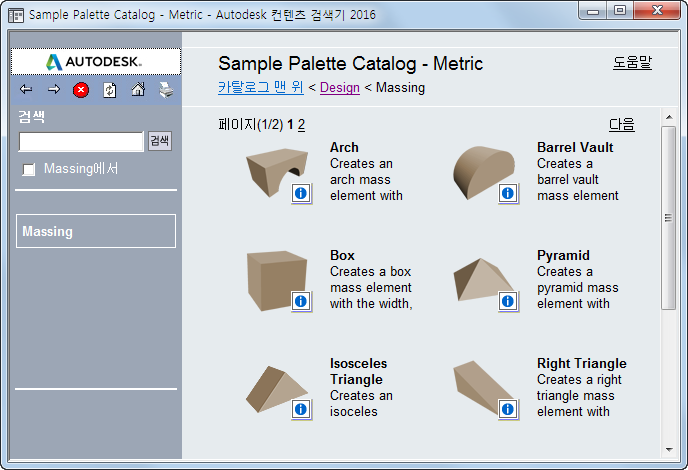Click the Forward arrow navigation icon
This screenshot has width=688, height=470.
(54, 90)
